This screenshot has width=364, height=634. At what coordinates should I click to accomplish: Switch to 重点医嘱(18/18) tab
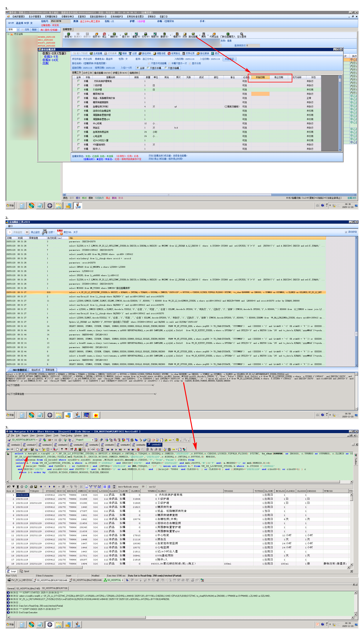point(102,73)
